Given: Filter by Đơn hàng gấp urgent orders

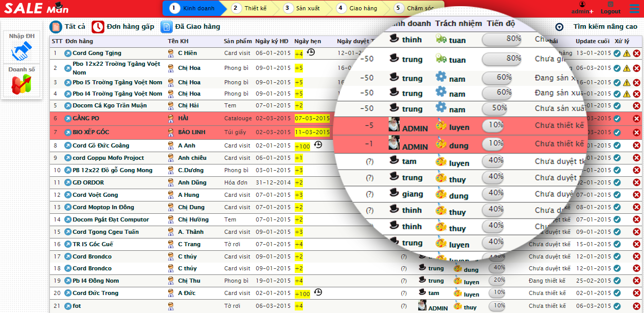Looking at the screenshot, I should click(x=123, y=27).
